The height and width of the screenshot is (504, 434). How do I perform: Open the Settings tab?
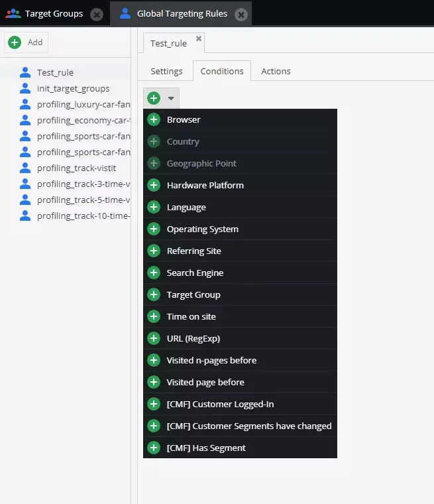point(166,71)
